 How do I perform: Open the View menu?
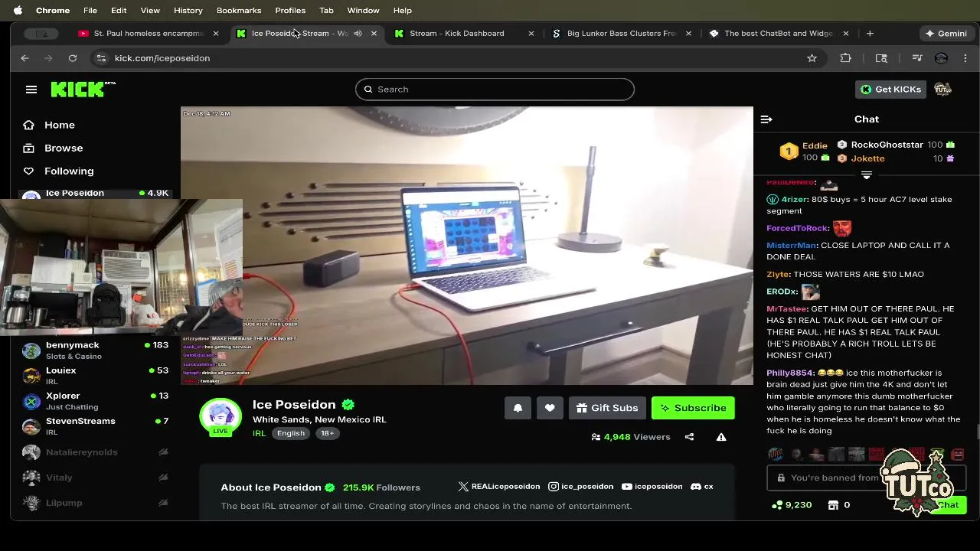(x=150, y=11)
